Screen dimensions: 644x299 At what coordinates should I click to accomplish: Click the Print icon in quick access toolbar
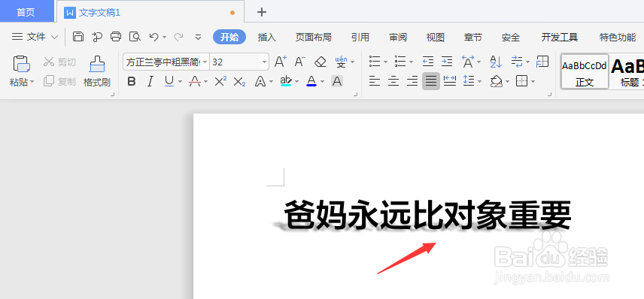click(116, 37)
